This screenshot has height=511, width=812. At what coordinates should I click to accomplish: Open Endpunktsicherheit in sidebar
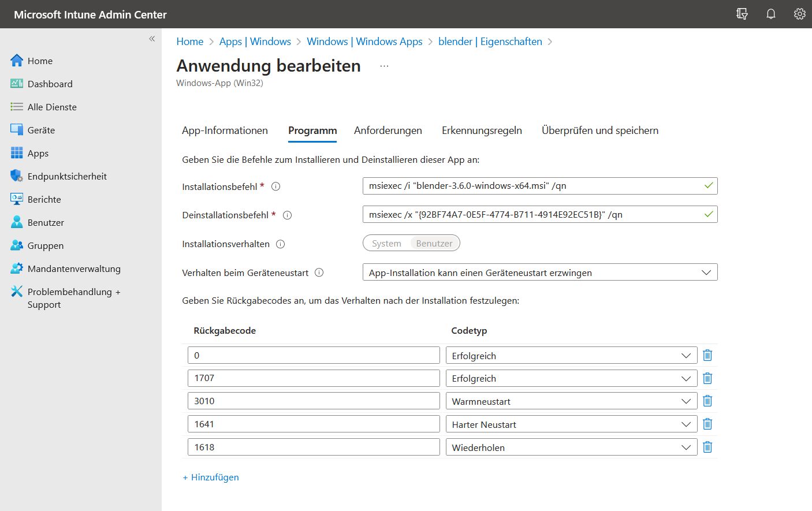point(67,176)
